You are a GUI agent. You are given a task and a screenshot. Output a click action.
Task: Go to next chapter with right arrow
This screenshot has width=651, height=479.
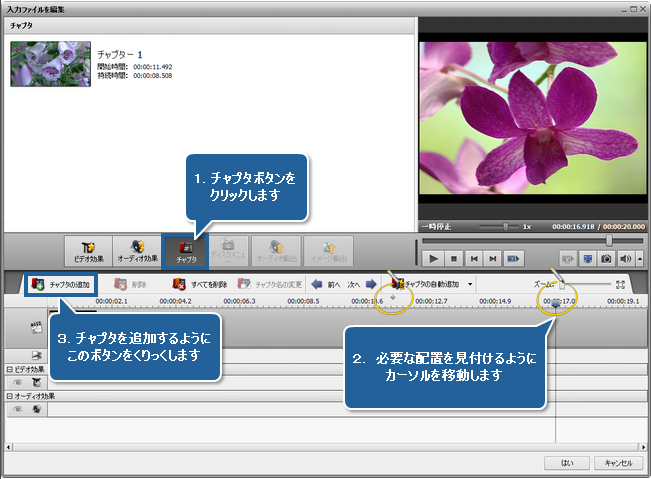click(x=371, y=284)
